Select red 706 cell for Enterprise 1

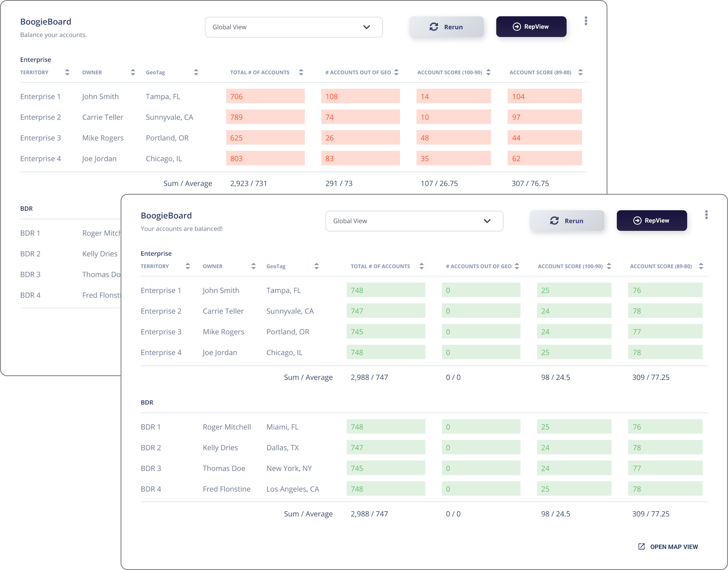[265, 96]
